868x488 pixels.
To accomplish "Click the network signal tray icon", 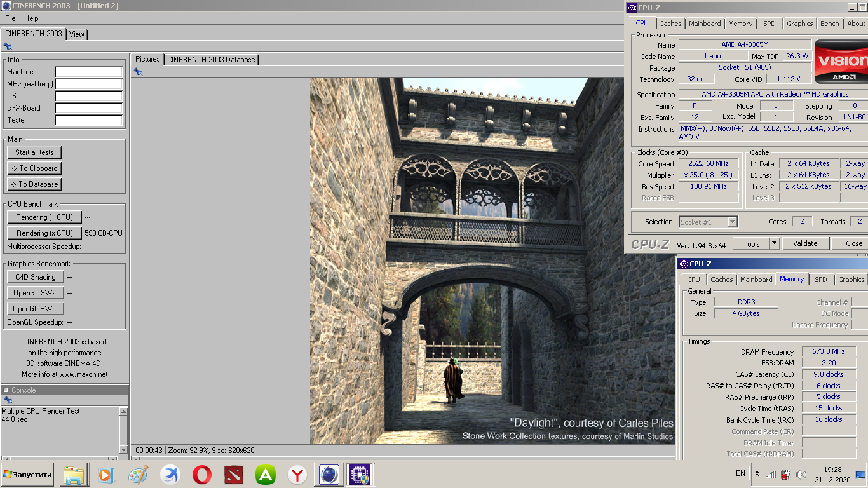I will point(771,474).
